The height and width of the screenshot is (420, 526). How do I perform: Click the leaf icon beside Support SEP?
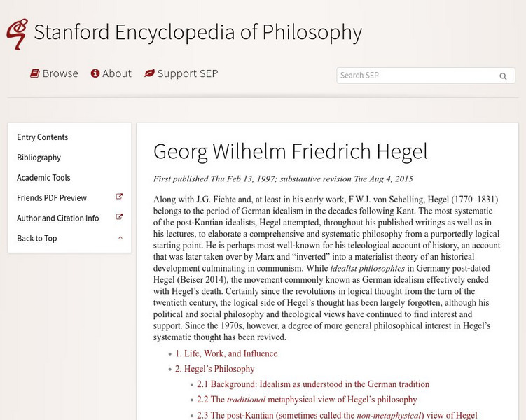[149, 73]
